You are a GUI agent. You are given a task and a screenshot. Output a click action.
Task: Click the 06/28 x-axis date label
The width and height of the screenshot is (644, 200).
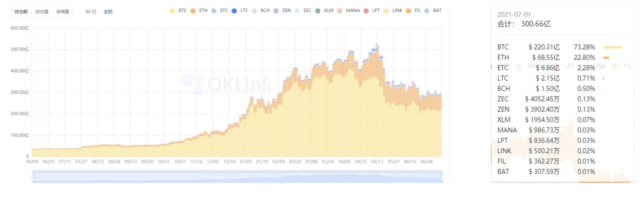426,162
